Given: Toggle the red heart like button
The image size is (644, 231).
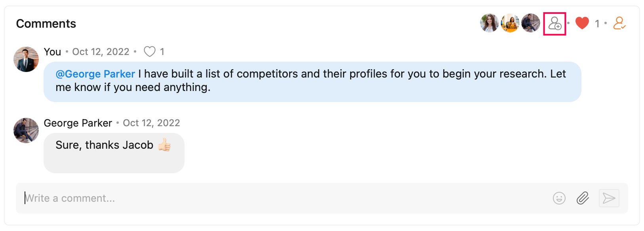Looking at the screenshot, I should click(x=582, y=23).
